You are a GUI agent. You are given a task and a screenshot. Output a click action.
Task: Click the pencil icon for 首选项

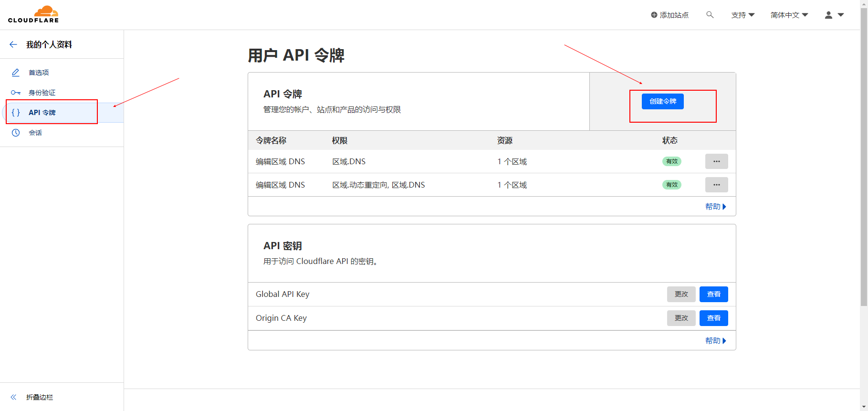coord(16,73)
